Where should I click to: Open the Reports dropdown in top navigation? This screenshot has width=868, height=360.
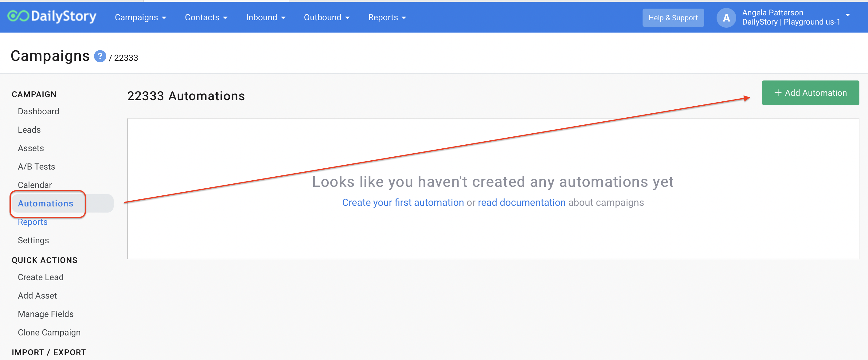(387, 18)
